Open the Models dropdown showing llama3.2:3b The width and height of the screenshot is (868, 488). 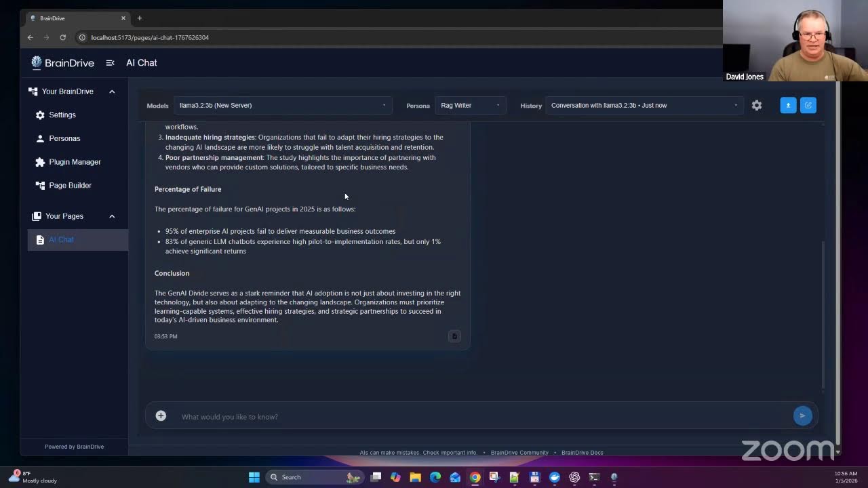coord(282,105)
